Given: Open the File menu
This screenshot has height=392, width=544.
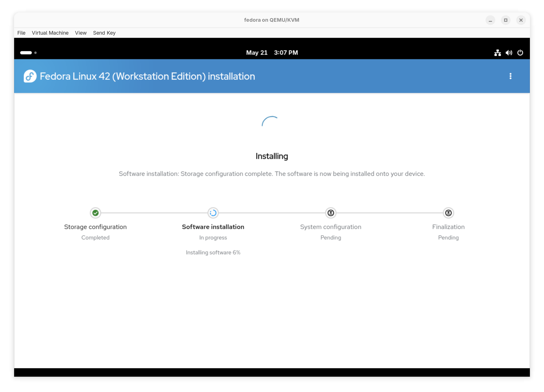Looking at the screenshot, I should click(x=21, y=33).
